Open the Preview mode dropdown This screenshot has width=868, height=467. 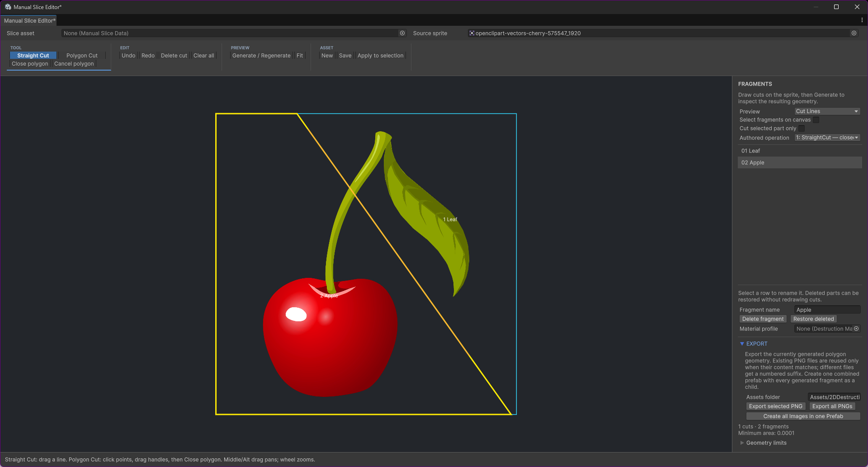pyautogui.click(x=827, y=111)
